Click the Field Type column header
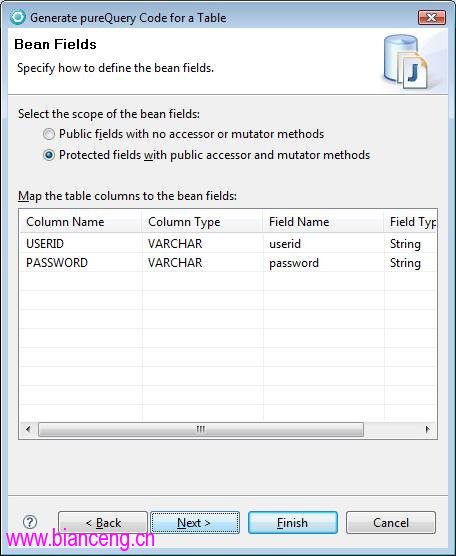Screen dimensions: 456x556 click(x=410, y=222)
